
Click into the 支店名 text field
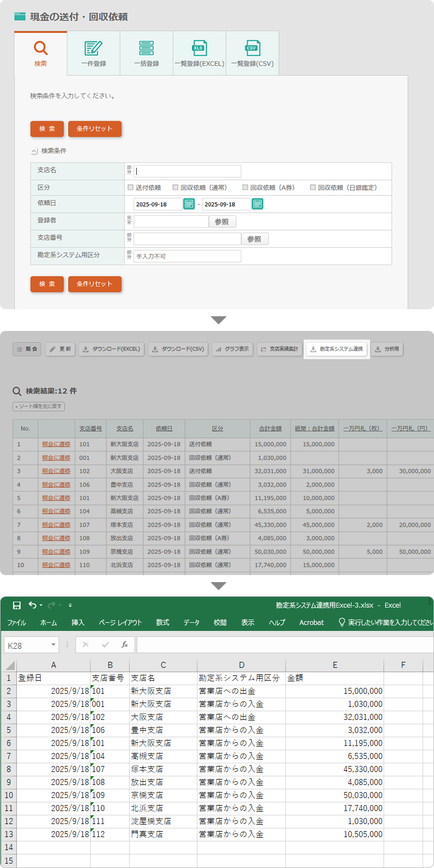coord(188,171)
